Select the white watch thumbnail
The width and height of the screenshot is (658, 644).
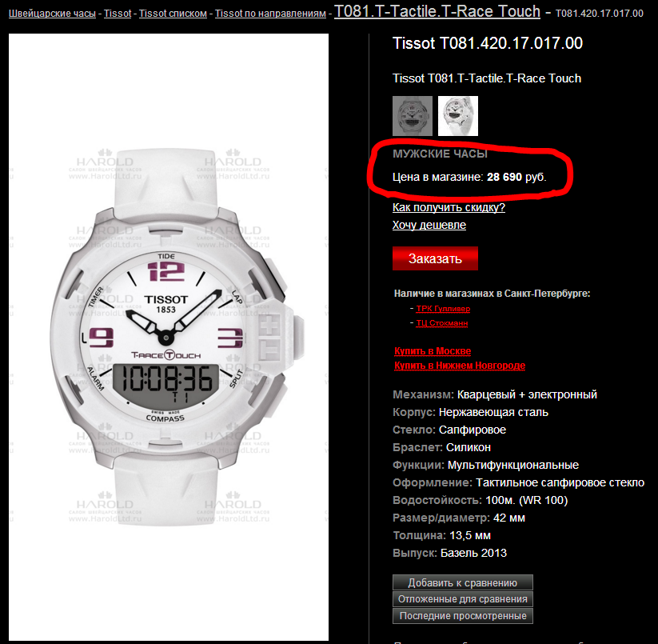pos(458,116)
